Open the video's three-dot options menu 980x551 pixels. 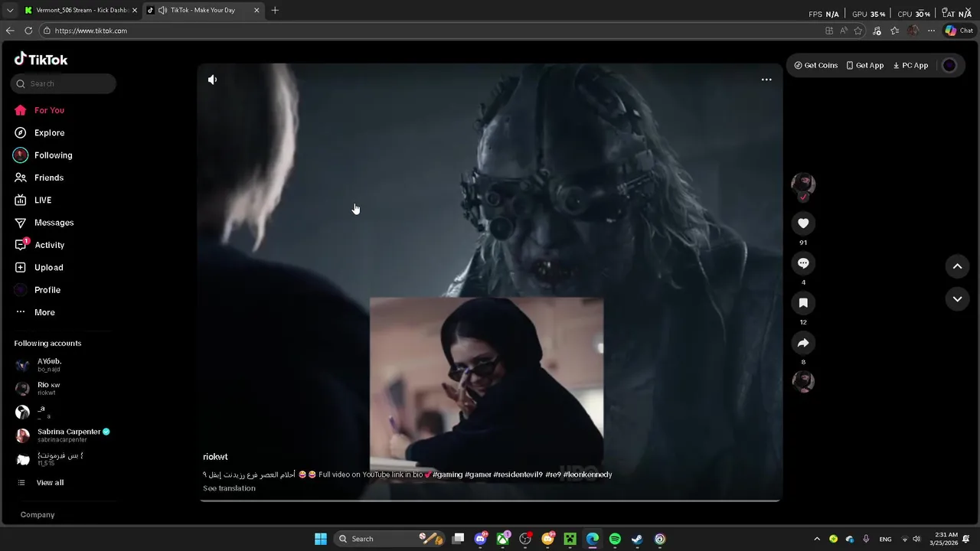click(x=766, y=80)
